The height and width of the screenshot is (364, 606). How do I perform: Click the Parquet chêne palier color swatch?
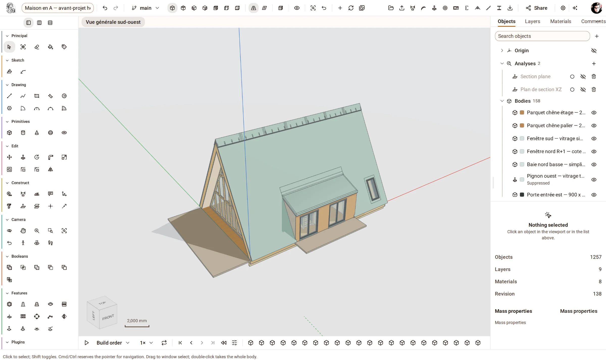tap(522, 125)
